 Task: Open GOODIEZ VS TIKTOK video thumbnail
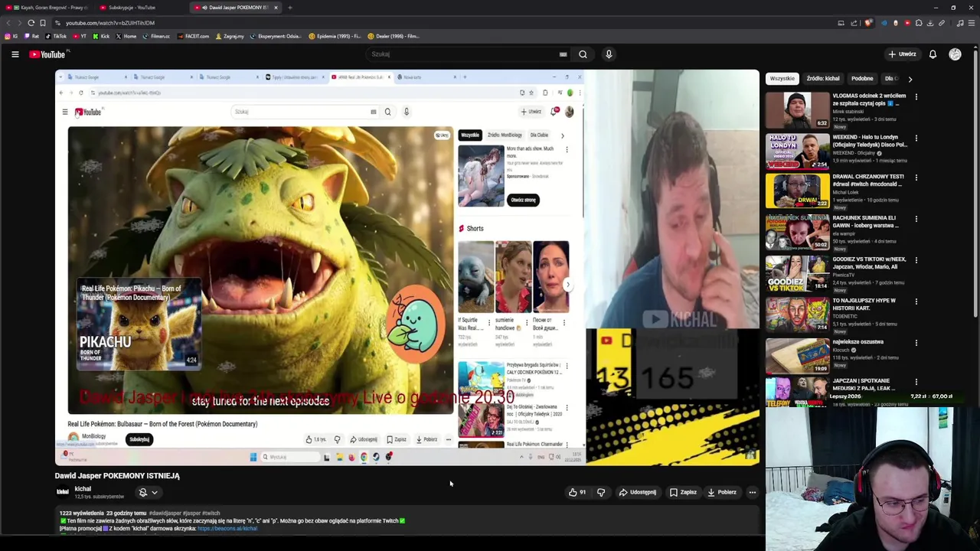click(x=797, y=272)
